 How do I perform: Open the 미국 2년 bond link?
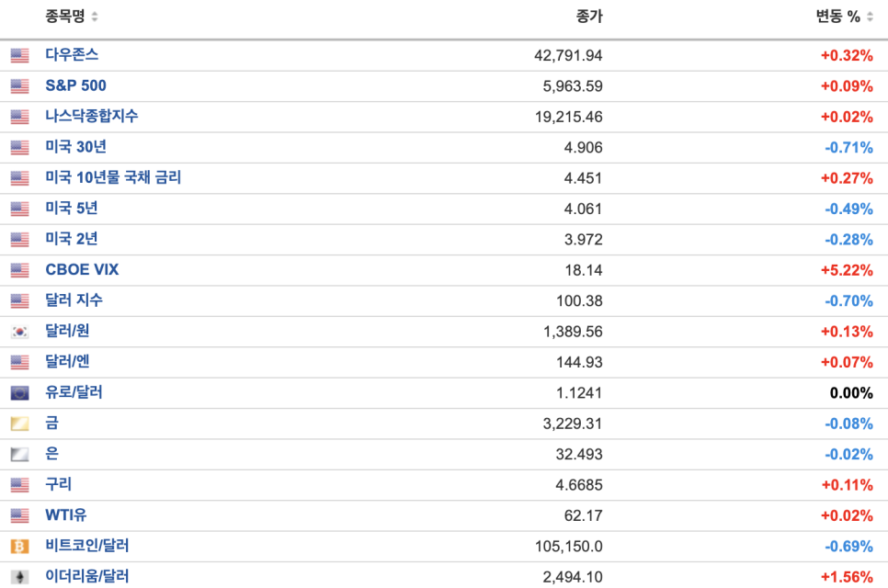click(72, 238)
